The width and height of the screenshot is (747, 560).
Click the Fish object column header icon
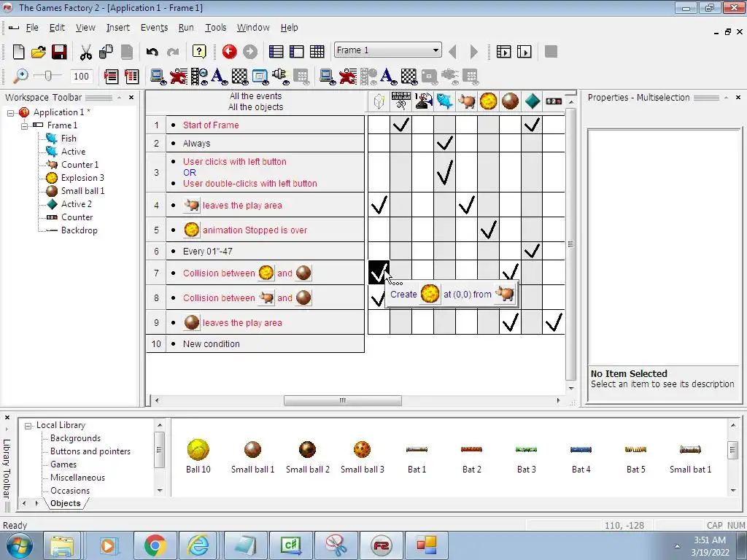[444, 101]
